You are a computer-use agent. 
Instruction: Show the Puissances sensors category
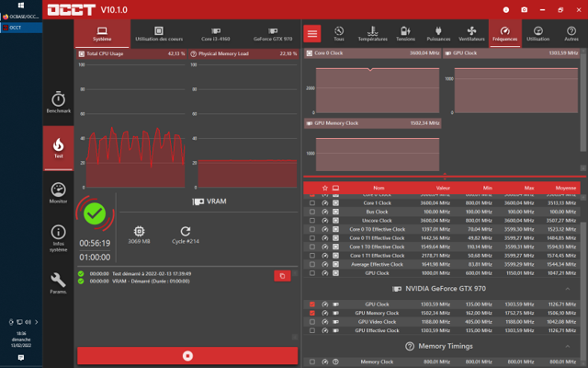click(438, 34)
